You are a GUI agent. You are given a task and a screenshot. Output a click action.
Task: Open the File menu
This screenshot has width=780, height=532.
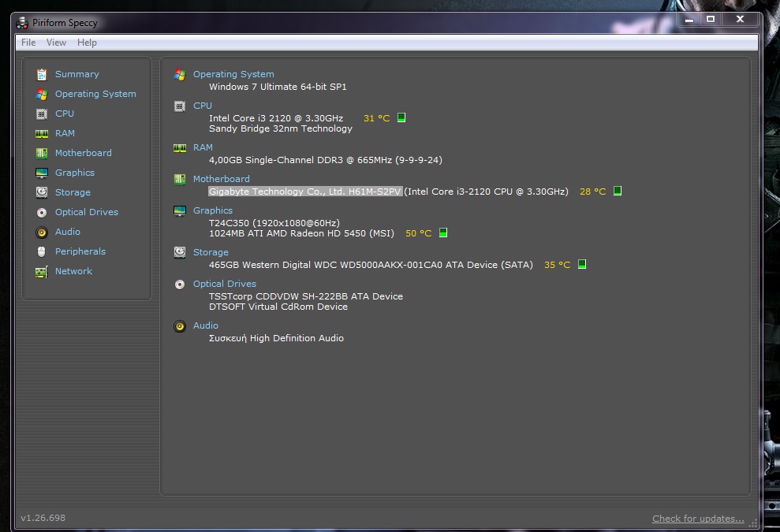[x=28, y=43]
